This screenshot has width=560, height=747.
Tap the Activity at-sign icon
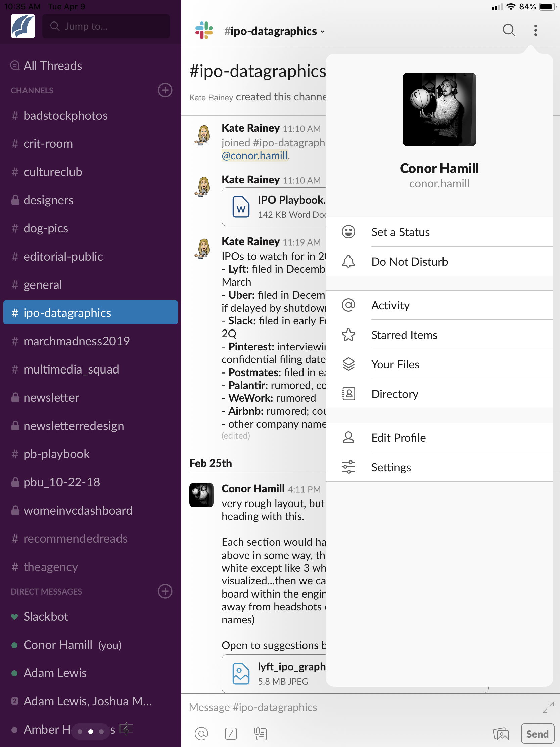(x=348, y=305)
